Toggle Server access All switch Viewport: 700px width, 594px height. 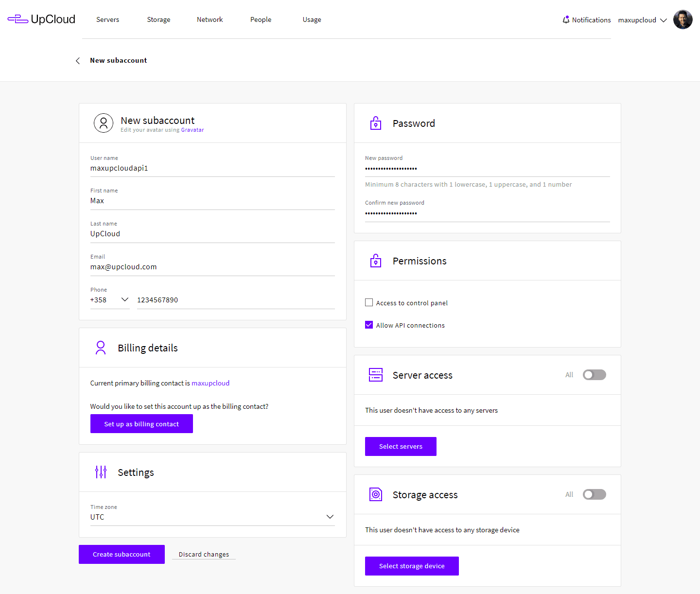595,375
